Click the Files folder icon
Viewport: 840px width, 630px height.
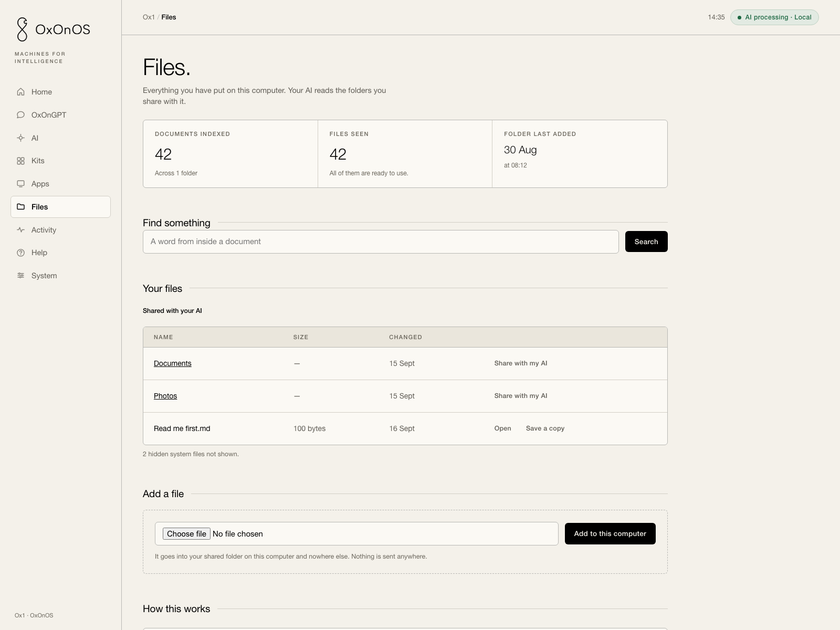20,207
